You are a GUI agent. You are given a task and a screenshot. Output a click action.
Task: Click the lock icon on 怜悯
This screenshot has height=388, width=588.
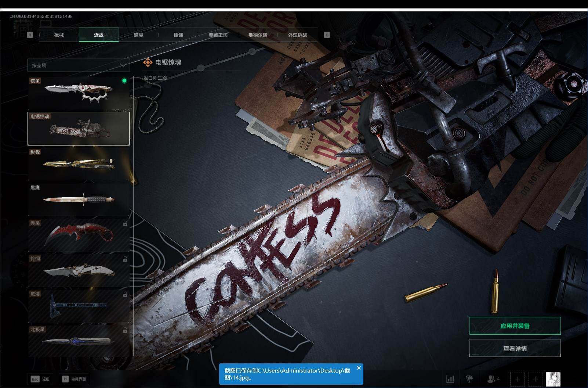[x=125, y=259]
